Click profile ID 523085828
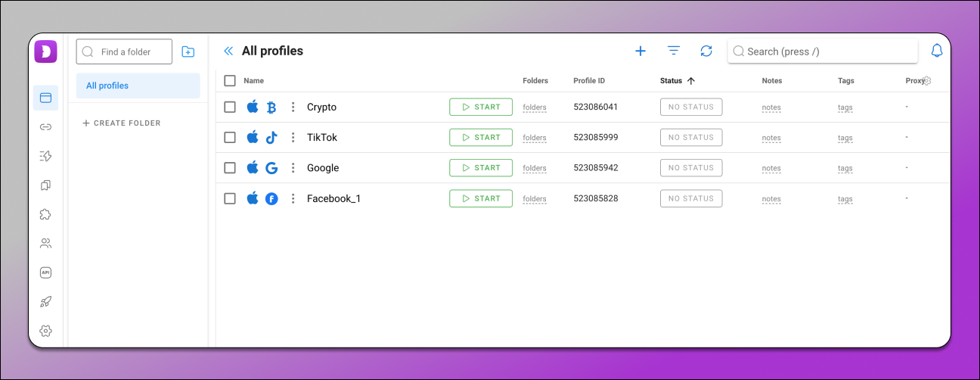980x380 pixels. tap(596, 198)
